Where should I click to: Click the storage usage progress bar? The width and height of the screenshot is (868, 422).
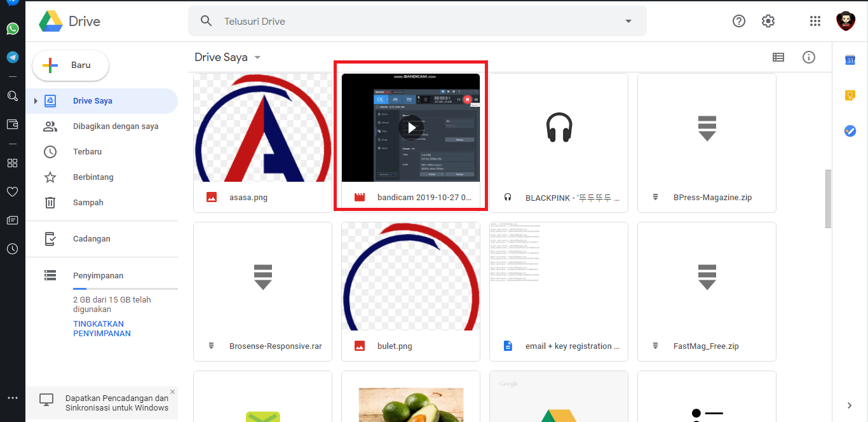pos(125,289)
